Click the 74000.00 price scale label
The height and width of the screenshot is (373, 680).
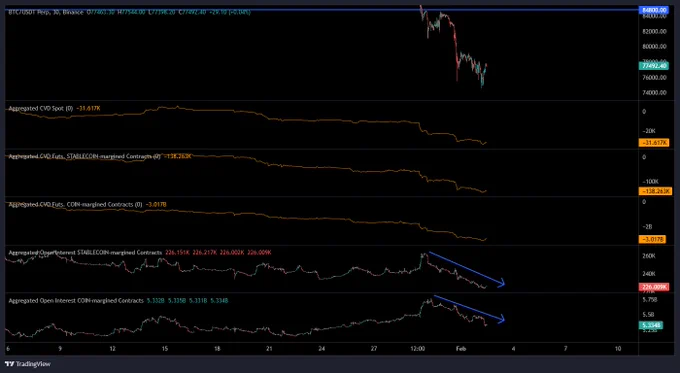654,93
